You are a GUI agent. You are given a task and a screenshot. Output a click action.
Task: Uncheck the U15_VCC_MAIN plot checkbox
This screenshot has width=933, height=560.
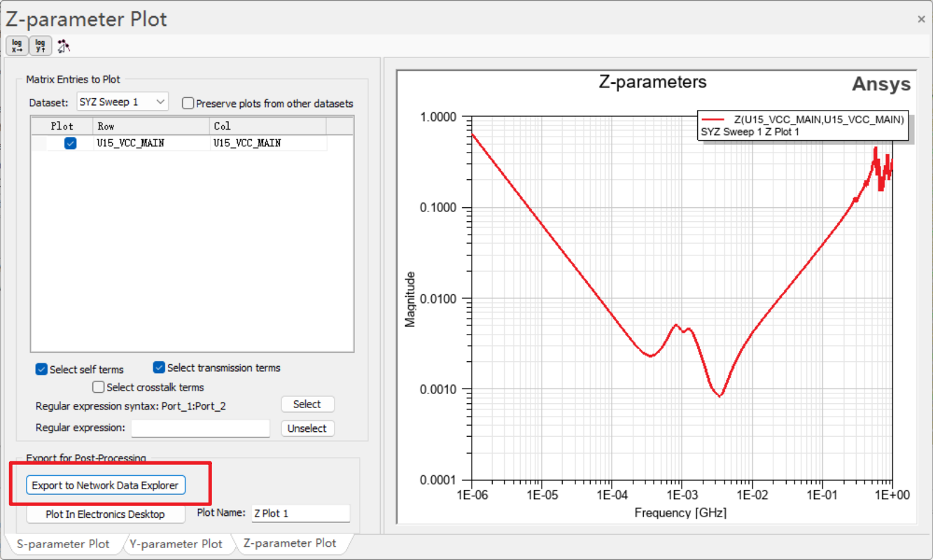(x=70, y=143)
